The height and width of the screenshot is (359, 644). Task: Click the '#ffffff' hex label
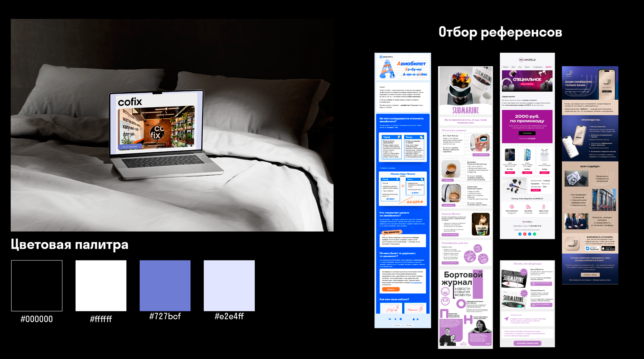[101, 319]
